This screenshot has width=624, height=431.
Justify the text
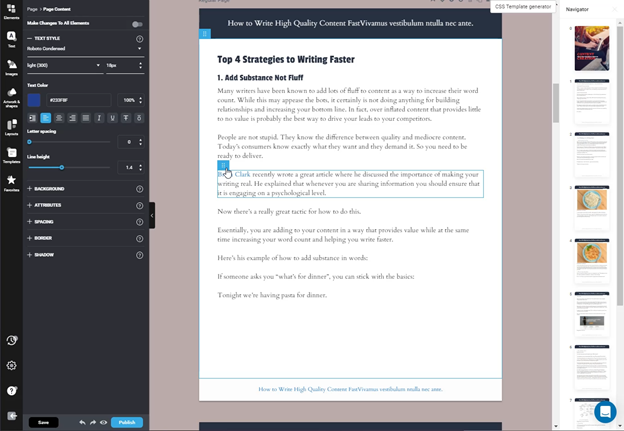coord(86,118)
